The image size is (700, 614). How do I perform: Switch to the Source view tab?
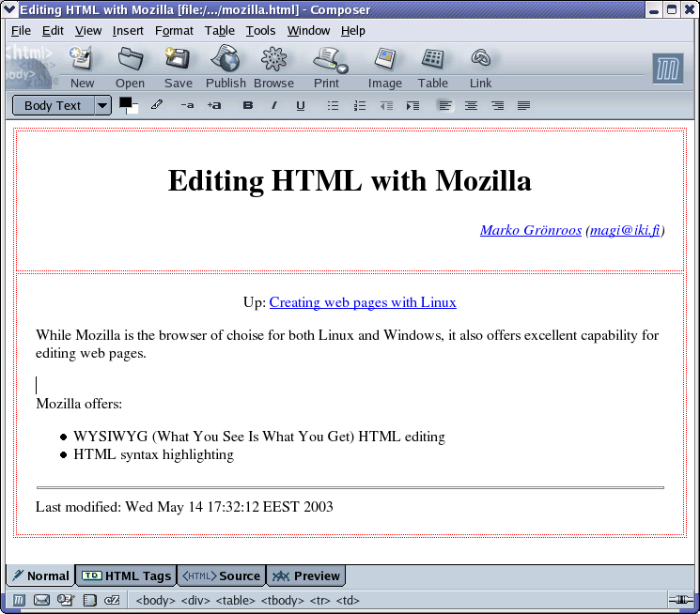tap(221, 576)
